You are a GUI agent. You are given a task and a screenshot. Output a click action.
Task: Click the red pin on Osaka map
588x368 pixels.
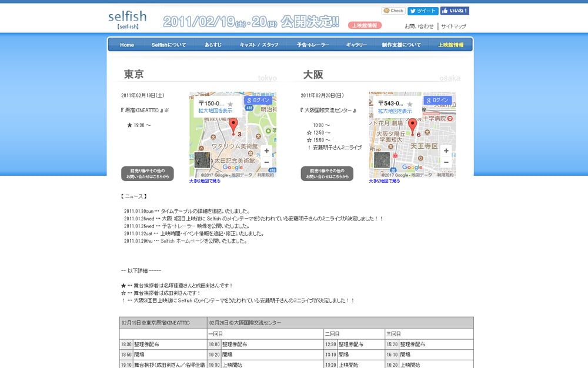pyautogui.click(x=412, y=125)
